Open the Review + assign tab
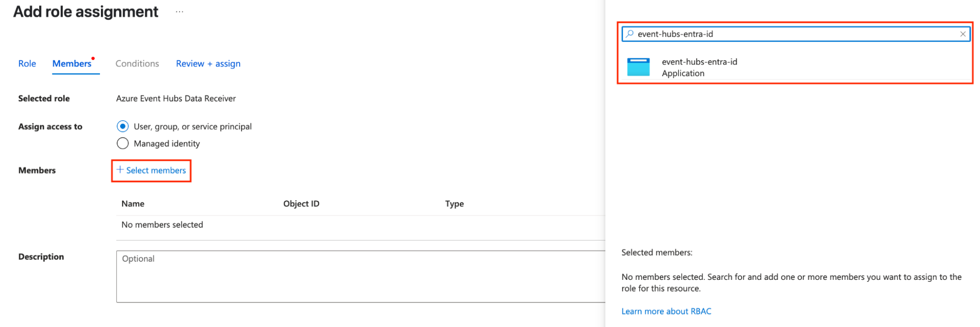This screenshot has width=980, height=327. 208,64
